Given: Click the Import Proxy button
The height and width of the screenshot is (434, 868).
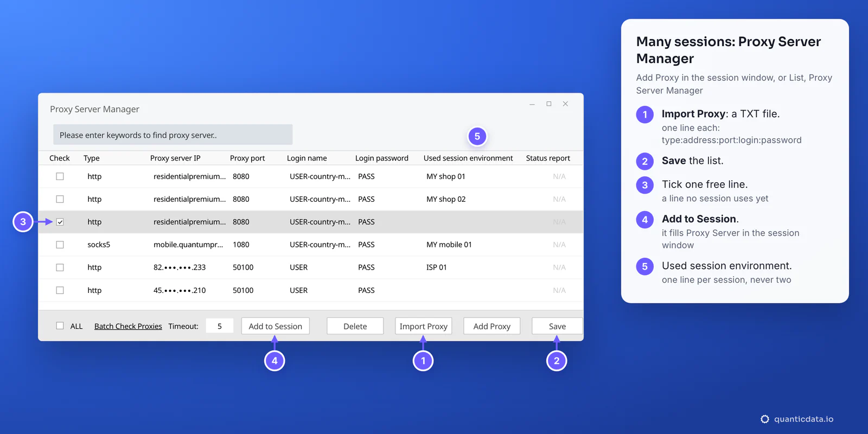Looking at the screenshot, I should tap(424, 326).
